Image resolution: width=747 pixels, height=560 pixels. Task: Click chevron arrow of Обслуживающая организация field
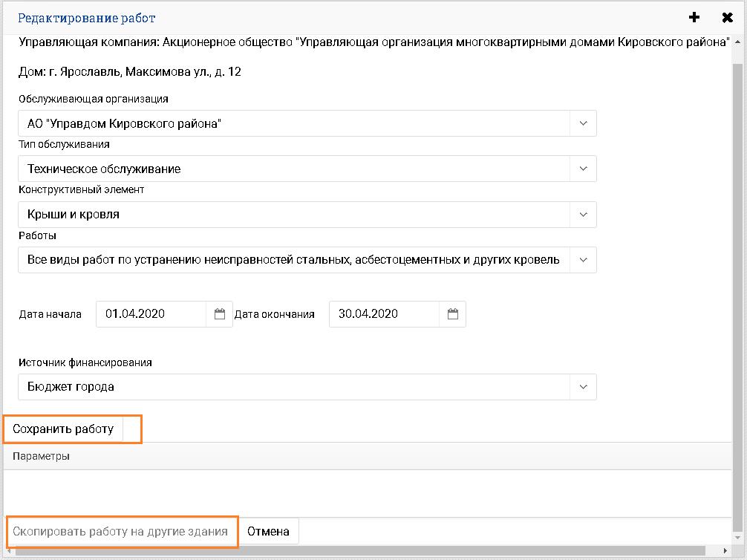(x=583, y=123)
